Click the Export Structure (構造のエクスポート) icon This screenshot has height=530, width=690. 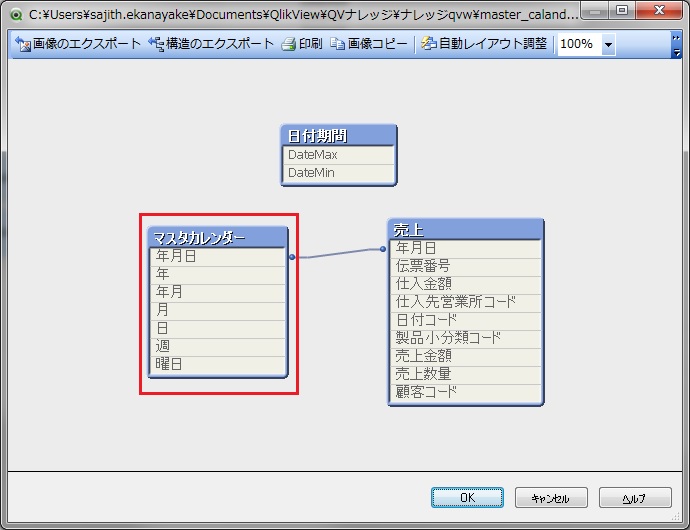[156, 44]
